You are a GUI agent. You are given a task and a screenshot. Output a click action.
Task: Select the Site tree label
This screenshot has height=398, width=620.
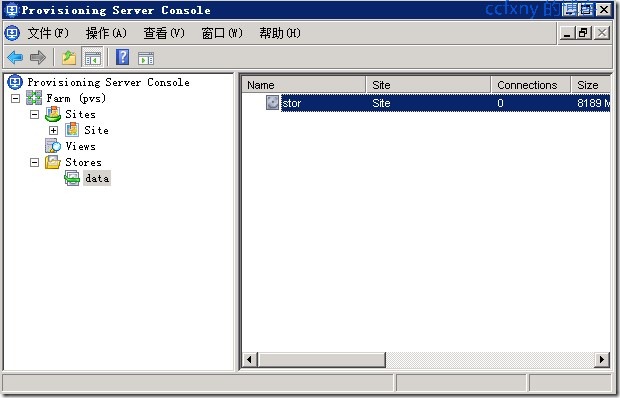[x=96, y=130]
